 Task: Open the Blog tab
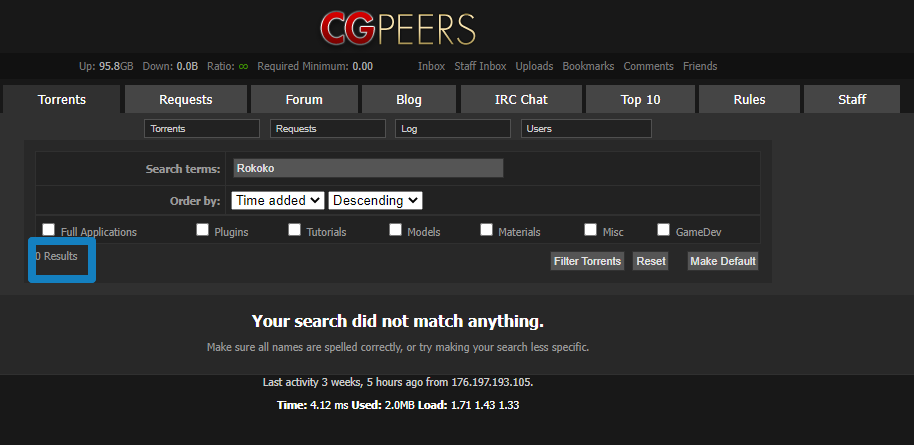(x=409, y=99)
